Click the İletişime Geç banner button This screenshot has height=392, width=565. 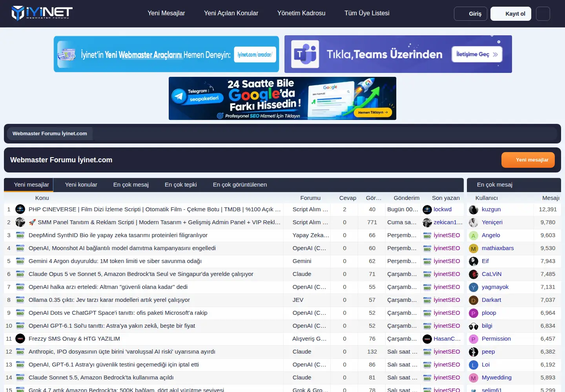pyautogui.click(x=477, y=54)
